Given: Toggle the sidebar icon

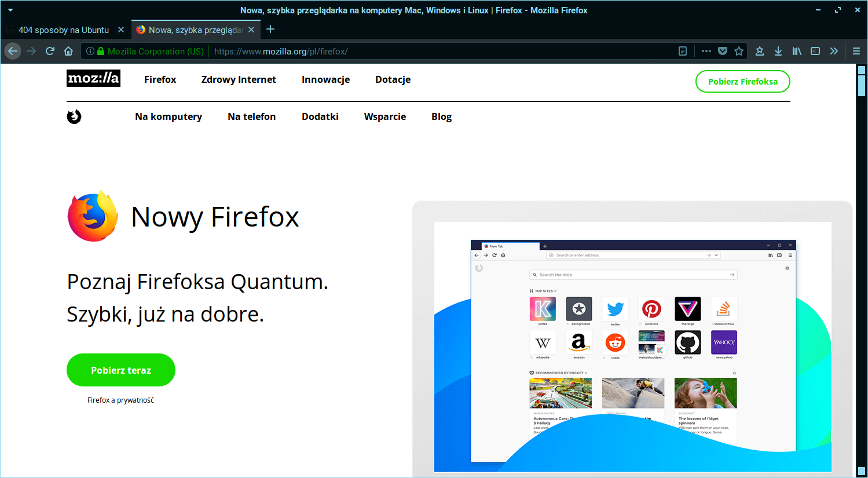Looking at the screenshot, I should tap(815, 51).
